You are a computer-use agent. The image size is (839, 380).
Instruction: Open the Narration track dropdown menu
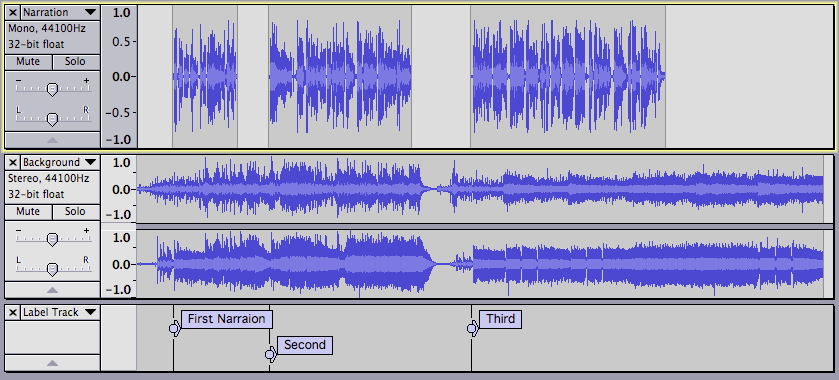[60, 12]
